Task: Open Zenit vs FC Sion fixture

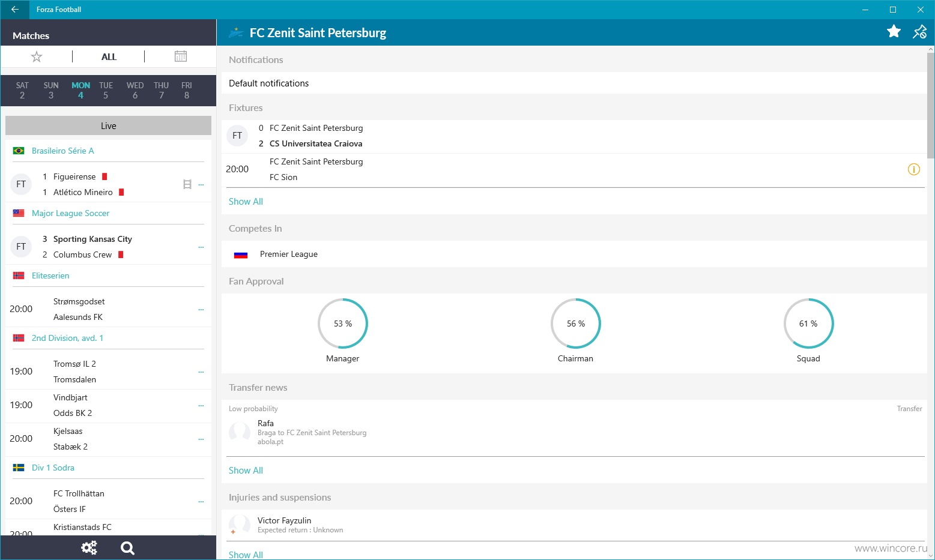Action: (x=574, y=170)
